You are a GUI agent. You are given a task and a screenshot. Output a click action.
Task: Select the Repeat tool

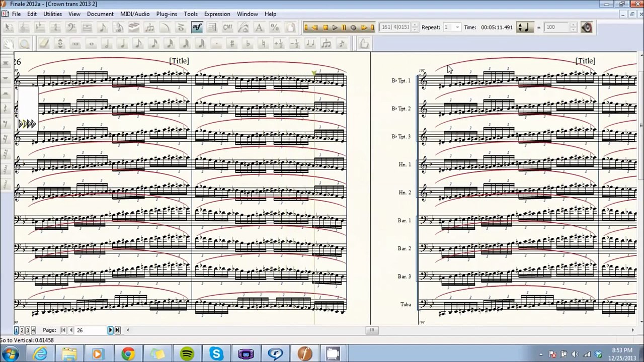(x=212, y=27)
